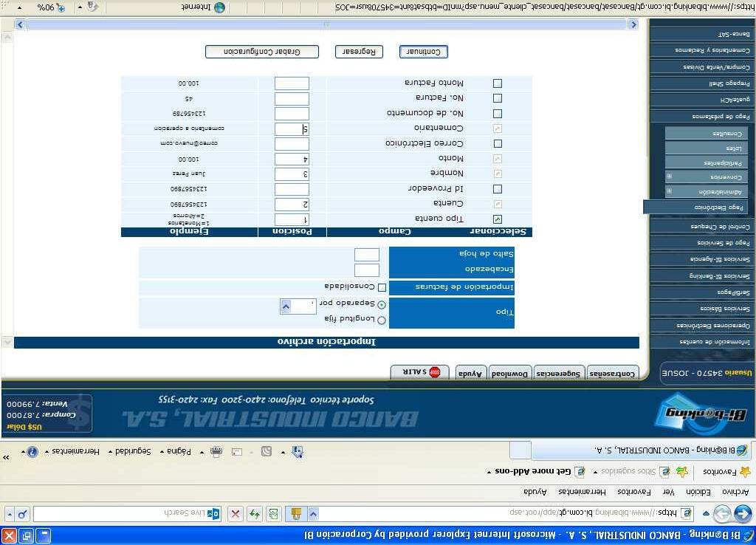Click the Posicion field for Comentario
The height and width of the screenshot is (545, 756).
[x=292, y=128]
